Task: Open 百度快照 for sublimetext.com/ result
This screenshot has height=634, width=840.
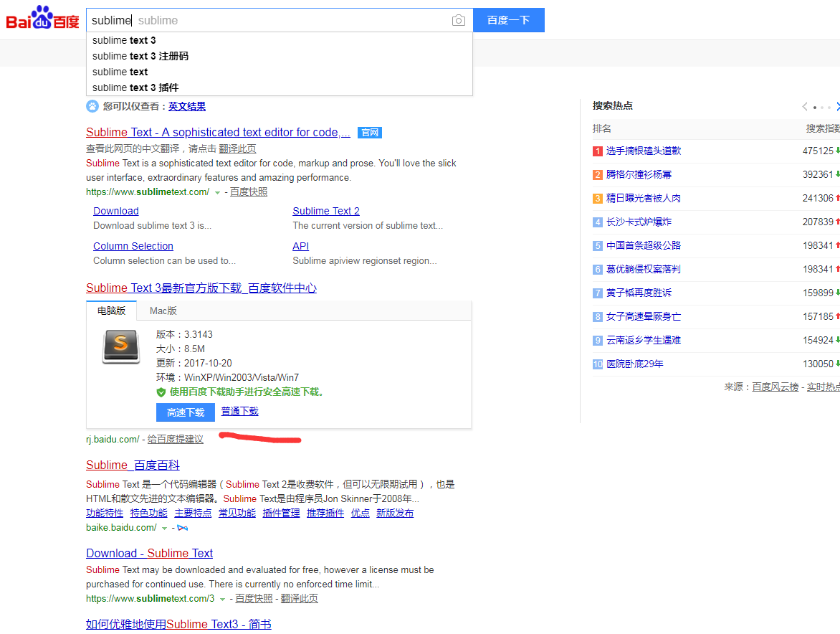Action: 249,192
